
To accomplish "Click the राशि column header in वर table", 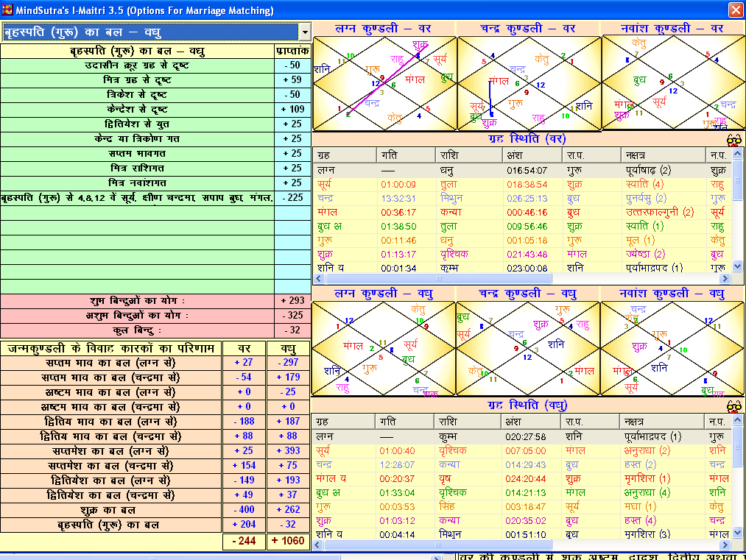I will pyautogui.click(x=469, y=155).
